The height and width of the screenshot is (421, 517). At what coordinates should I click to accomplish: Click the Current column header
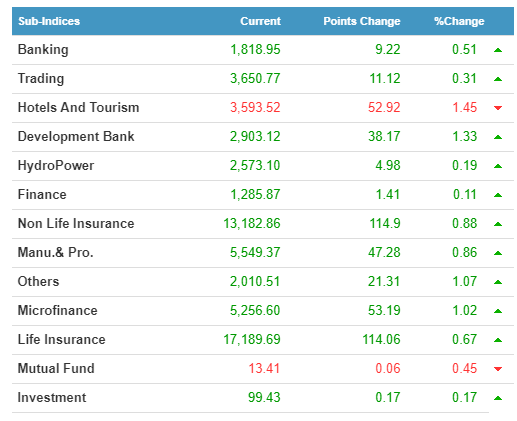(x=260, y=21)
